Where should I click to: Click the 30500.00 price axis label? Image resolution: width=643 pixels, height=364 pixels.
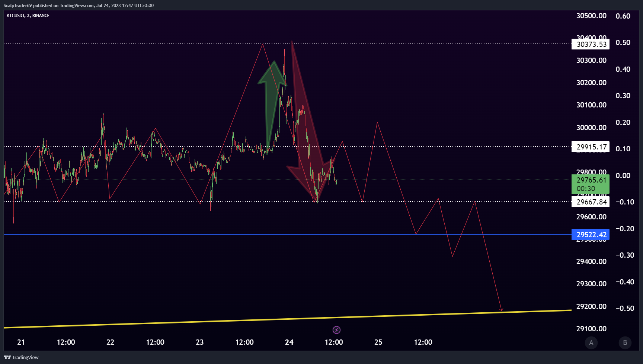coord(591,16)
